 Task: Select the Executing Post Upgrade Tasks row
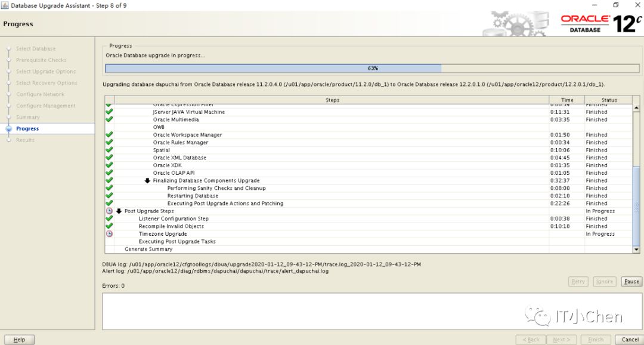(x=369, y=241)
